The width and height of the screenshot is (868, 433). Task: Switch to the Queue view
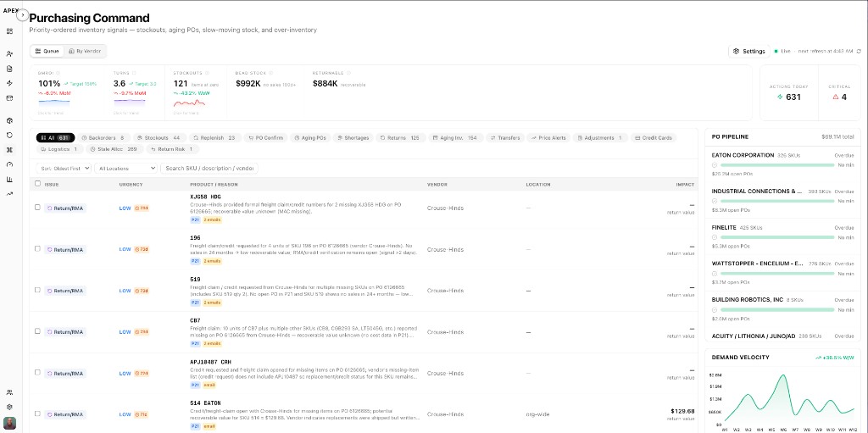[x=47, y=51]
